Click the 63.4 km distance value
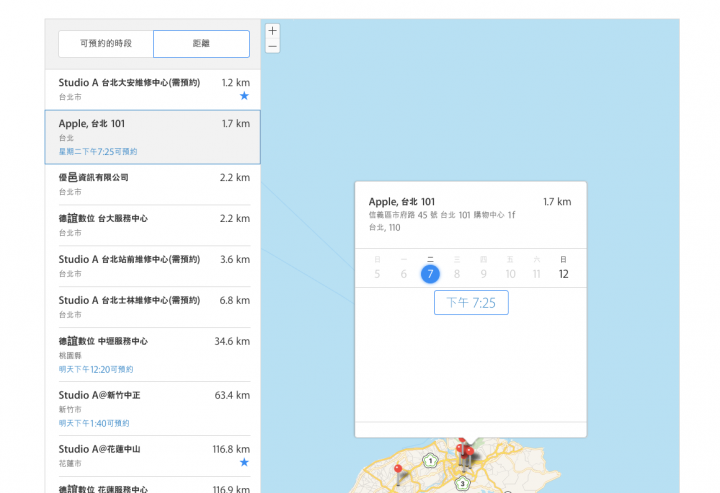The width and height of the screenshot is (720, 493). click(232, 395)
